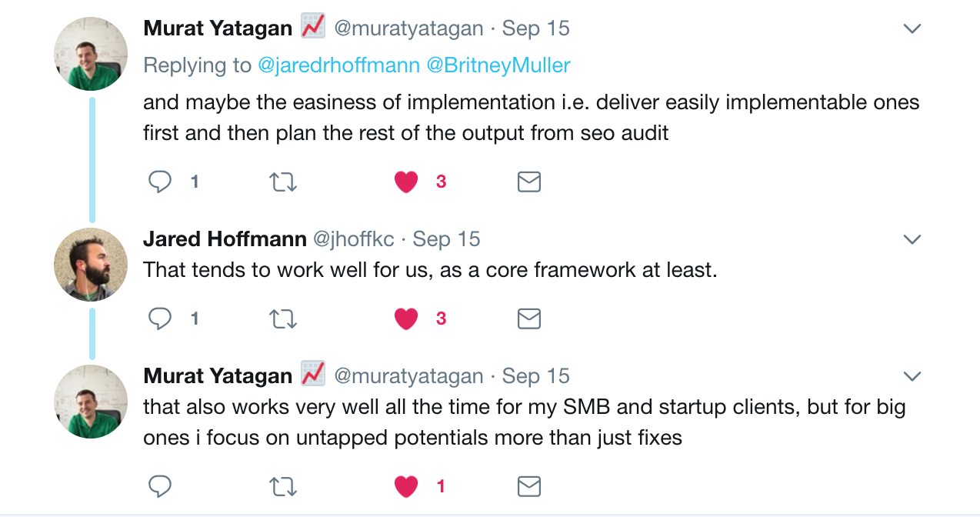The height and width of the screenshot is (517, 980).
Task: Unlike Murat Yatagan's first tweet
Action: pyautogui.click(x=405, y=182)
